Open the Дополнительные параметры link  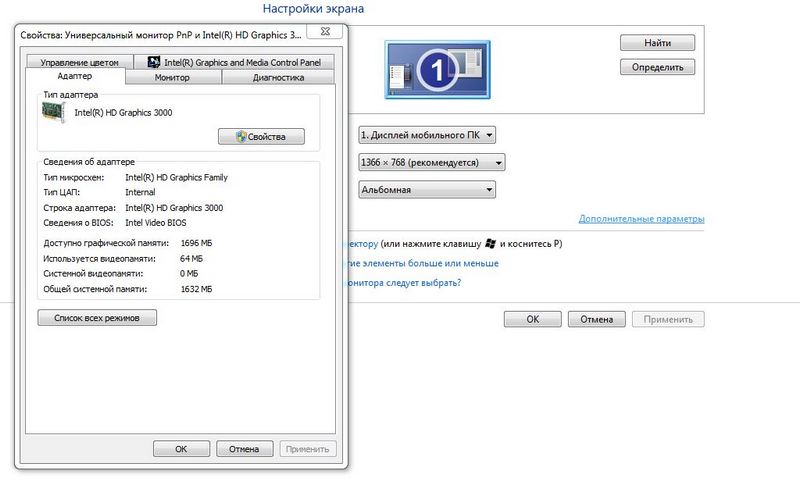tap(641, 219)
